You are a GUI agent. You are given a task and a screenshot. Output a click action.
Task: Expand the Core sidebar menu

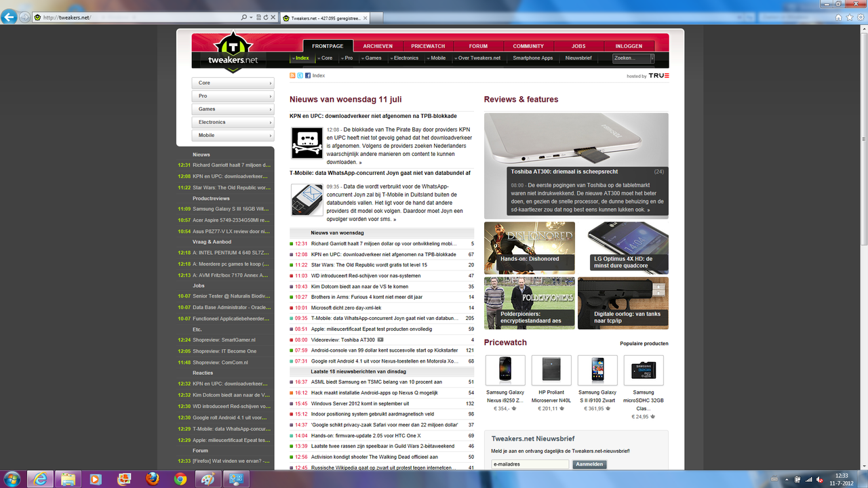point(233,83)
